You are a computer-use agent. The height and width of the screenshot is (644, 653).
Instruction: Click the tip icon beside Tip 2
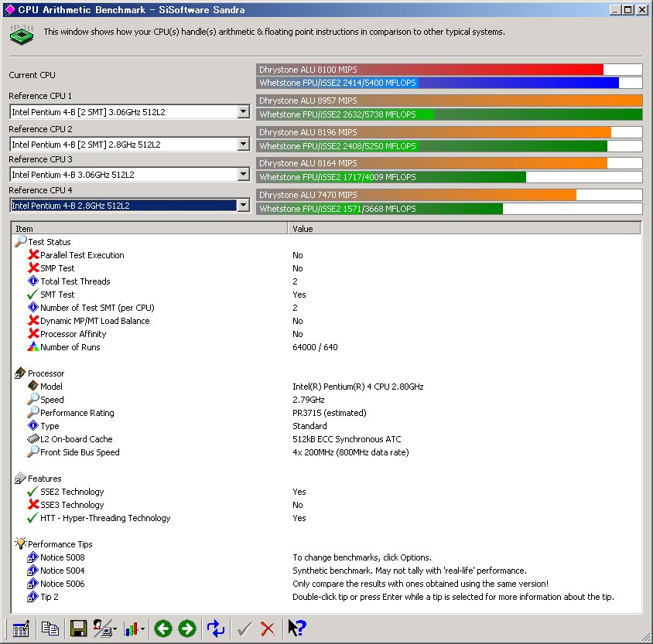click(x=33, y=596)
